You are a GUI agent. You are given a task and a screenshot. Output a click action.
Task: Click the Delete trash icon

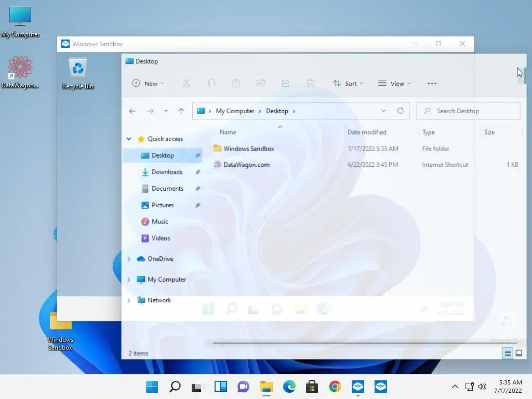311,83
